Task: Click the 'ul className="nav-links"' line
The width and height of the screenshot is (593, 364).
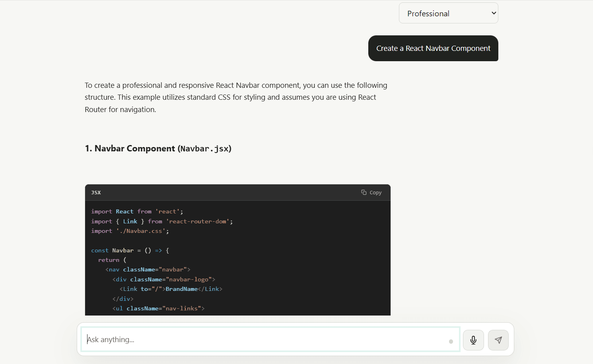Action: click(x=158, y=308)
